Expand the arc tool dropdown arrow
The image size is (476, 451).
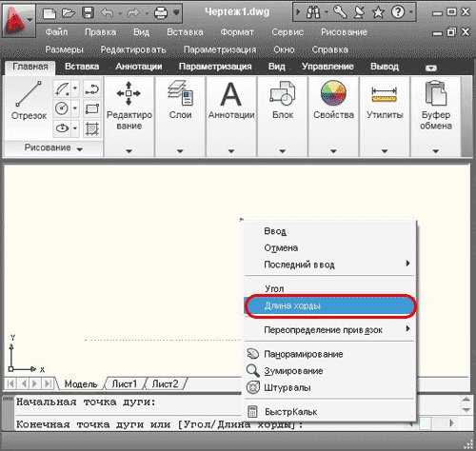pos(75,88)
